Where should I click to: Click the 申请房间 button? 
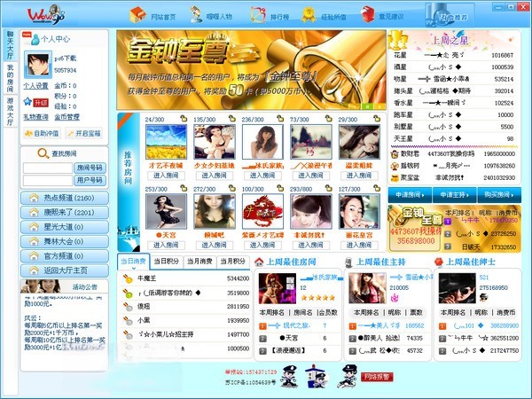click(410, 195)
